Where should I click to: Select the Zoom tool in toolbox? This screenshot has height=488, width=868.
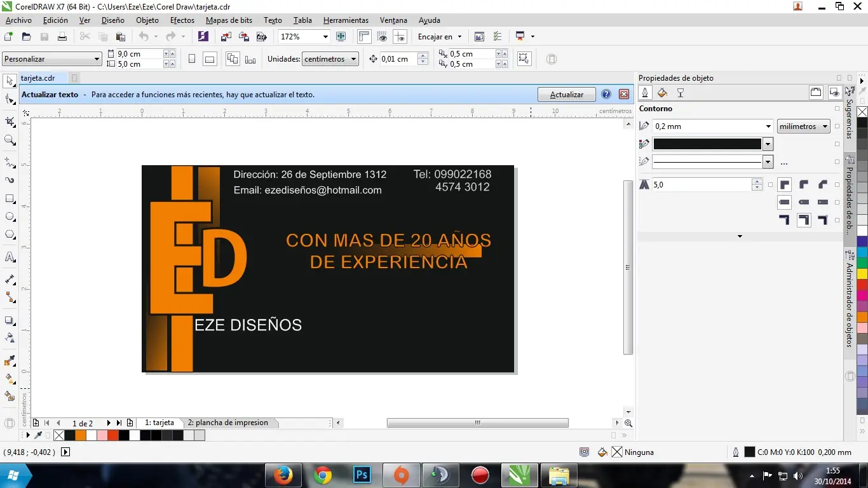click(10, 140)
